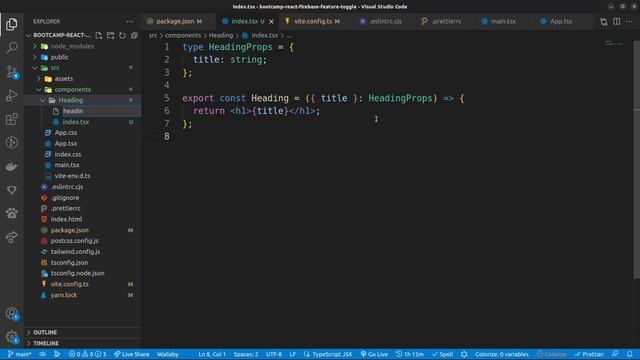Image resolution: width=640 pixels, height=360 pixels.
Task: Open index.html in Explorer
Action: pyautogui.click(x=66, y=219)
